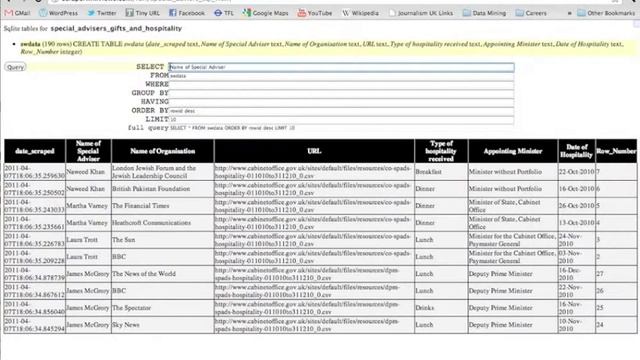
Task: Click the Laura Trott cell beside The Sun
Action: pyautogui.click(x=88, y=240)
